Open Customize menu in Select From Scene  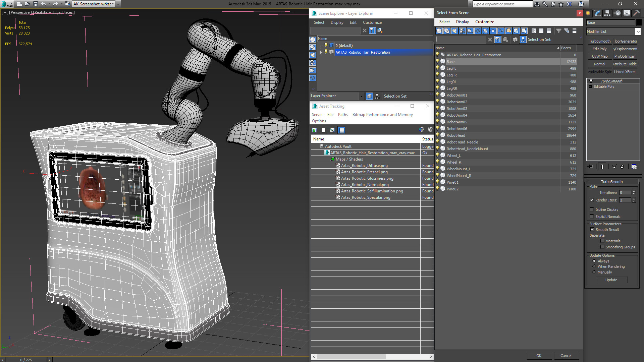click(484, 22)
